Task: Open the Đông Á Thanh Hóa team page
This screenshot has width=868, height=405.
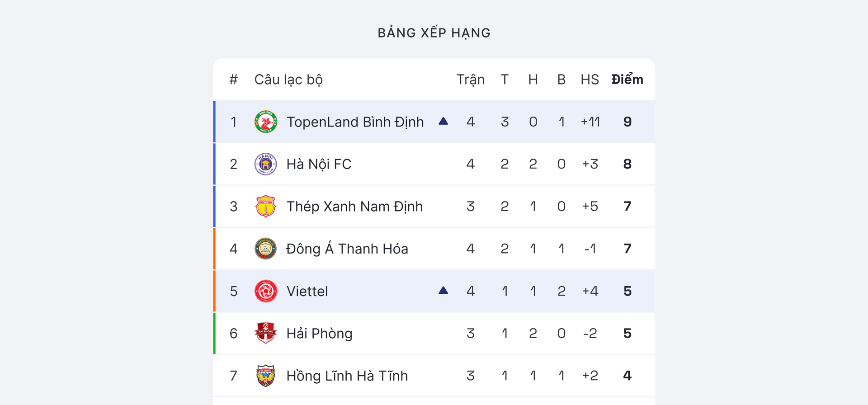Action: 347,249
